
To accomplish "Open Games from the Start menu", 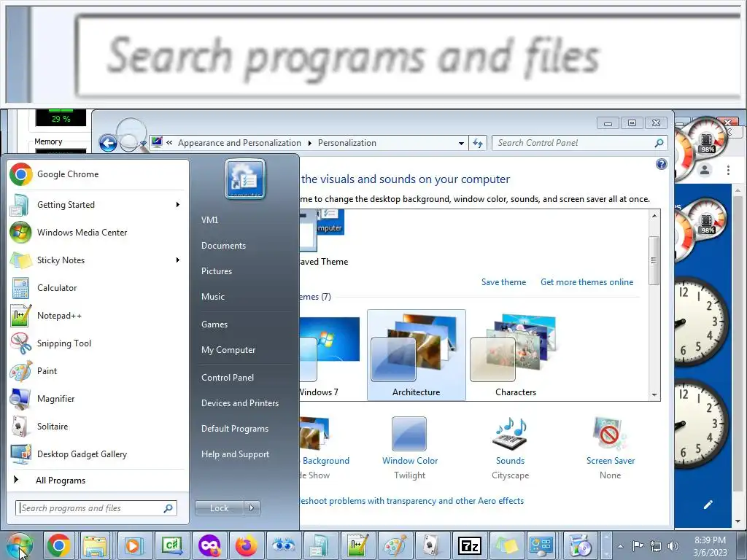I will [214, 324].
